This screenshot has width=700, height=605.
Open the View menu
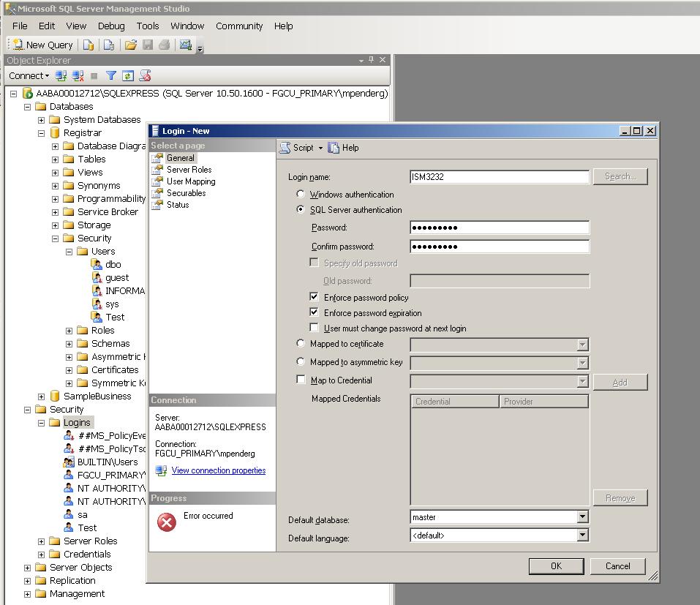[76, 26]
